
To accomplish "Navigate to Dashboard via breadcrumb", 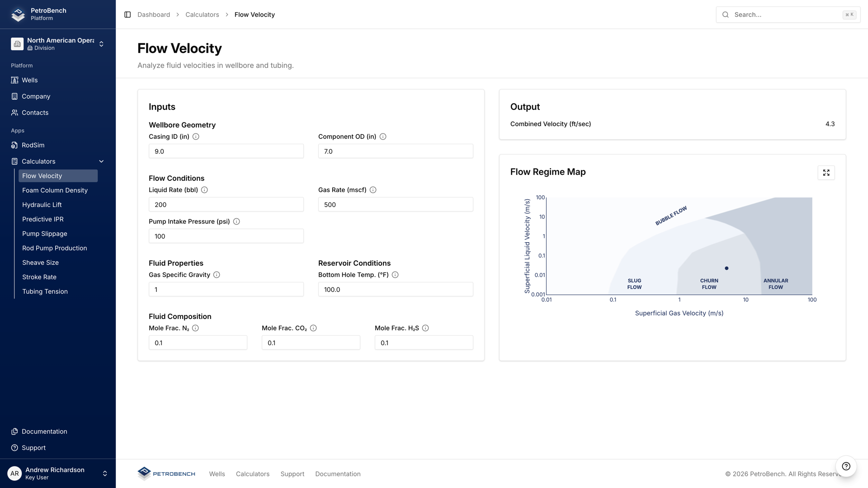I will coord(154,14).
